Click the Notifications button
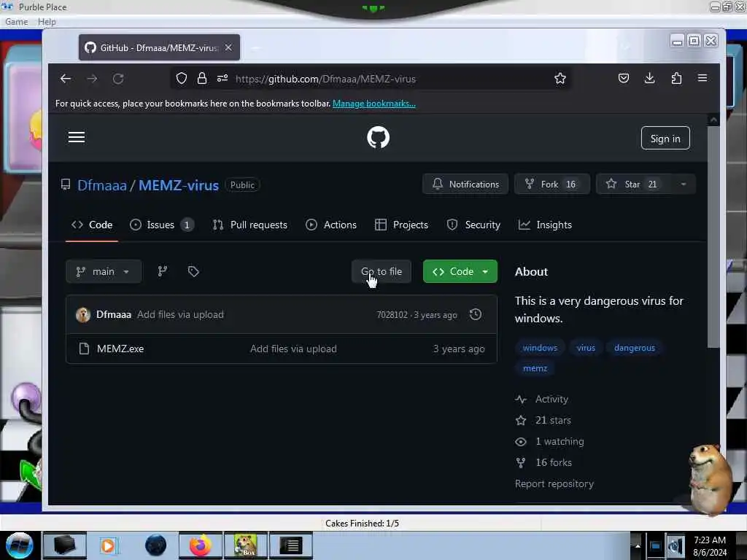The width and height of the screenshot is (747, 560). click(x=465, y=184)
